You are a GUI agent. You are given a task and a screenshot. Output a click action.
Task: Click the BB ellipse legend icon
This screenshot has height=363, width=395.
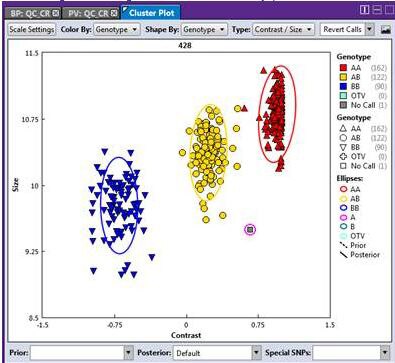pyautogui.click(x=343, y=208)
